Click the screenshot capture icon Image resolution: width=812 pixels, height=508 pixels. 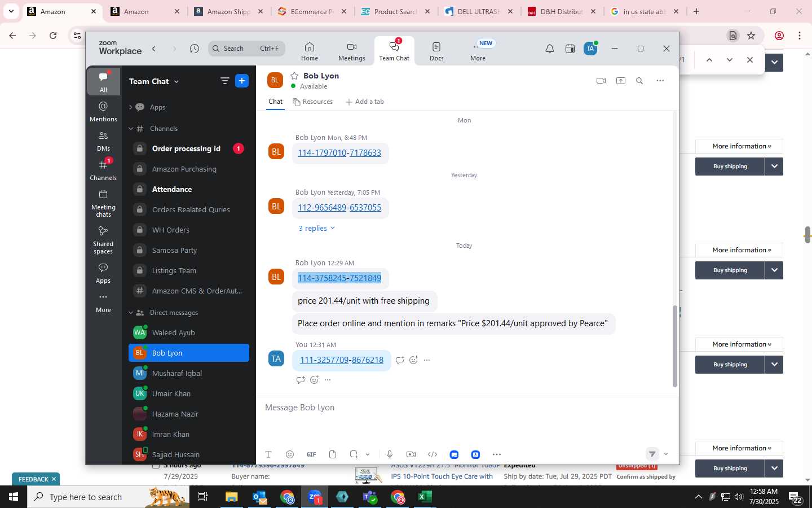click(x=354, y=454)
